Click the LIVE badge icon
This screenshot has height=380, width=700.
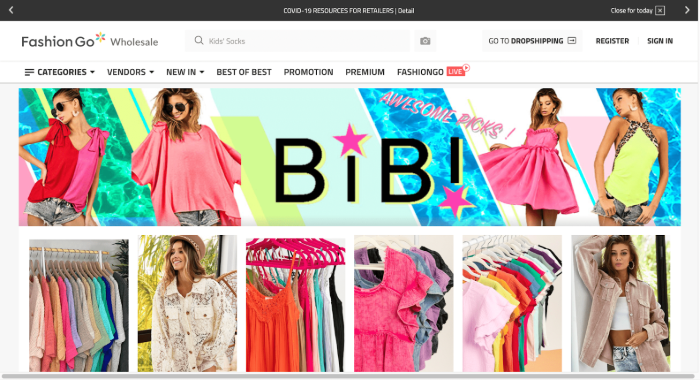(x=457, y=71)
